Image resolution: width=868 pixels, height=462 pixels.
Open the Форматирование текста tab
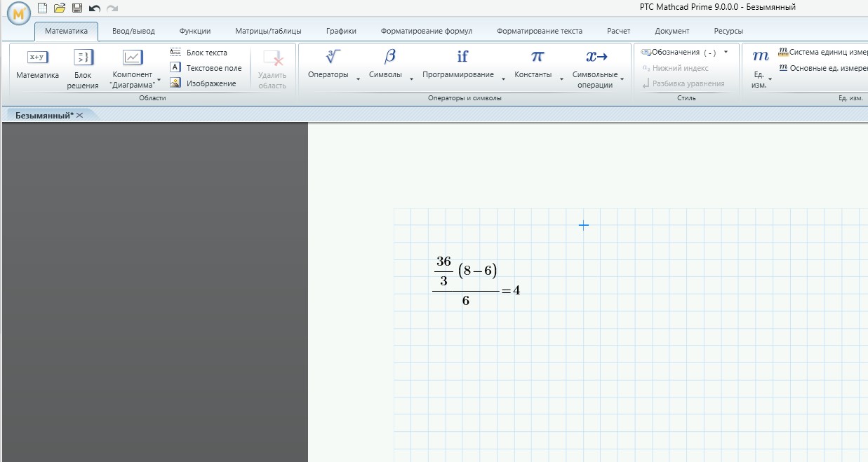[540, 31]
